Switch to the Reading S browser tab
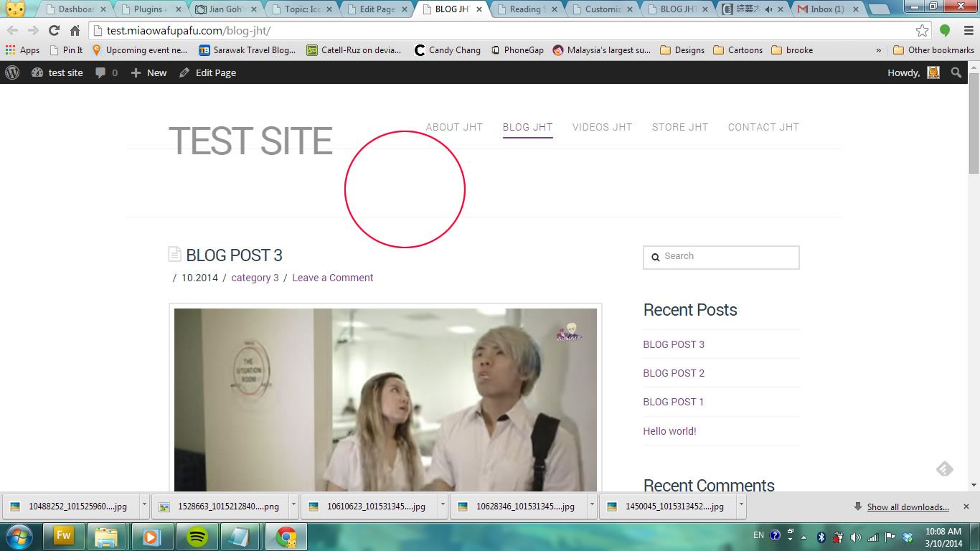The image size is (980, 551). 527,9
